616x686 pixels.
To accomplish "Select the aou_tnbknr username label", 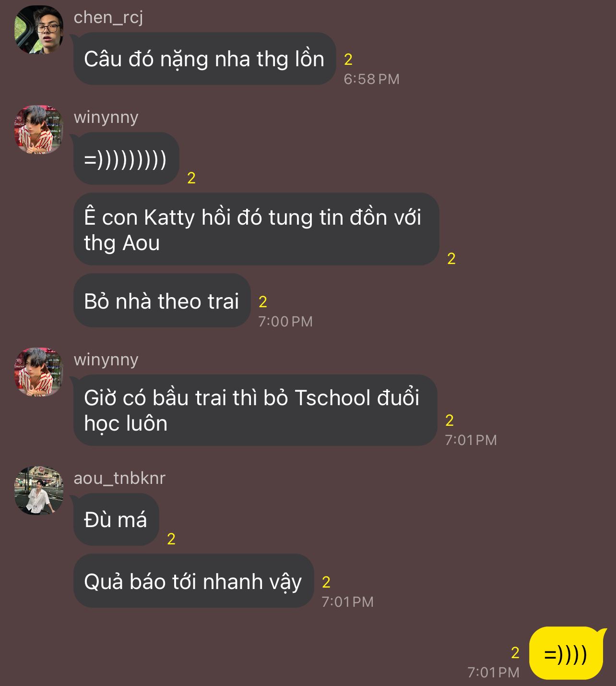I will (x=119, y=478).
